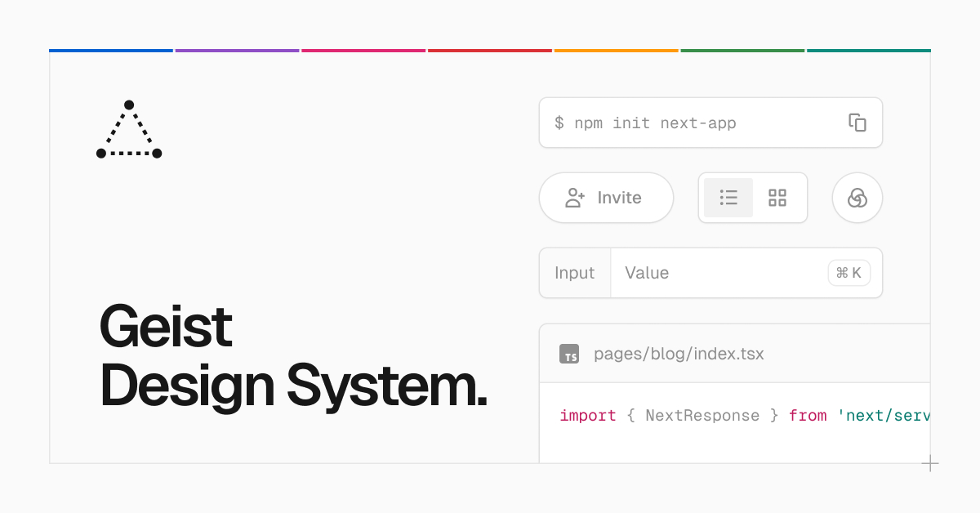
Task: Click the Value input field
Action: (719, 273)
